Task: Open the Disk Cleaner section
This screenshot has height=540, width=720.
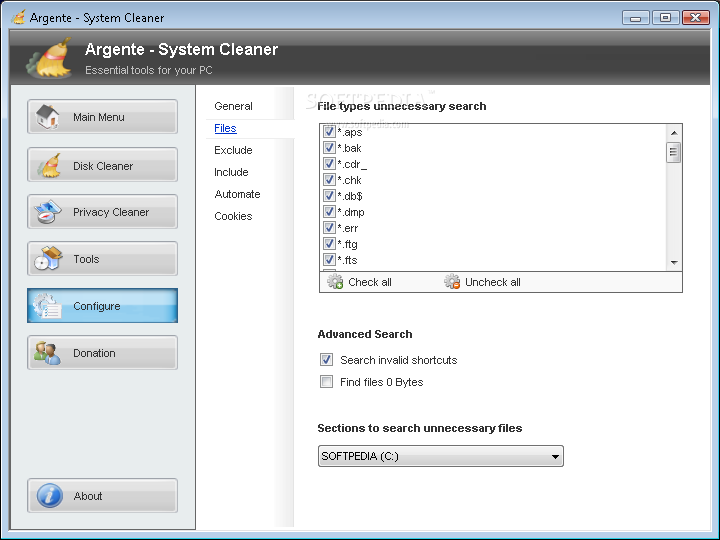Action: (102, 164)
